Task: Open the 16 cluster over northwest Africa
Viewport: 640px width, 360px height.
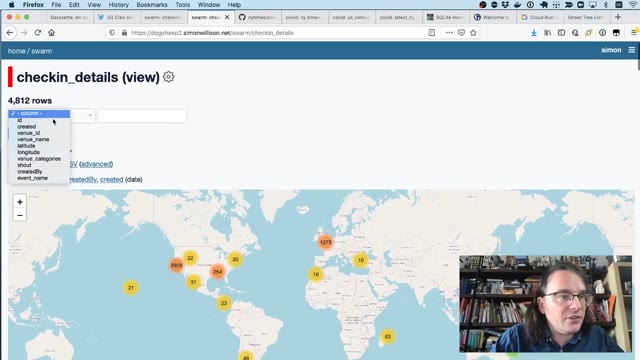Action: (x=316, y=274)
